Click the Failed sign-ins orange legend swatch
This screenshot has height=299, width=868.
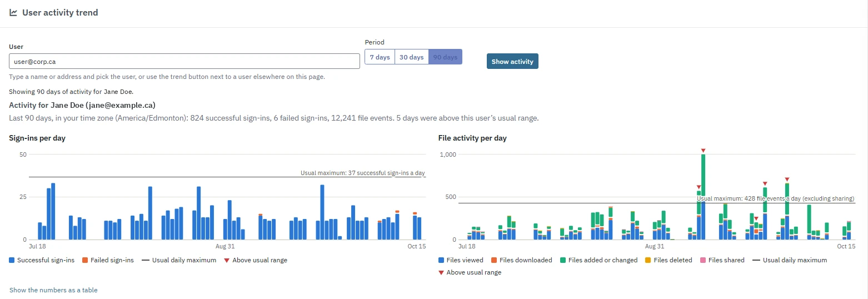click(85, 260)
